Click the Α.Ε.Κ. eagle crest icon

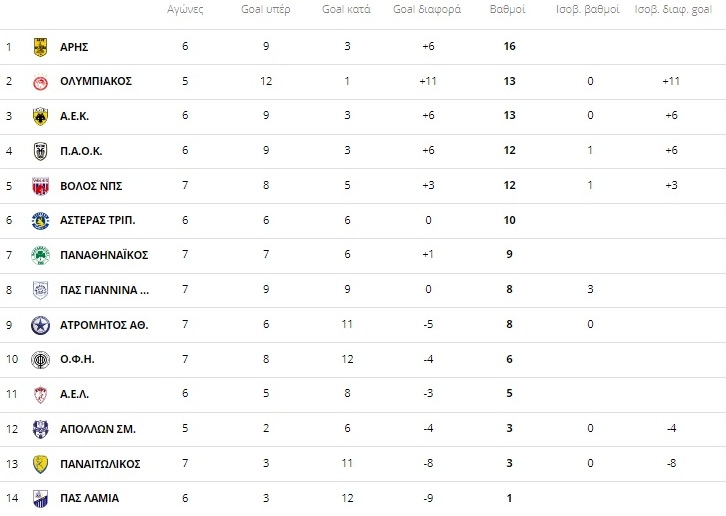click(40, 116)
